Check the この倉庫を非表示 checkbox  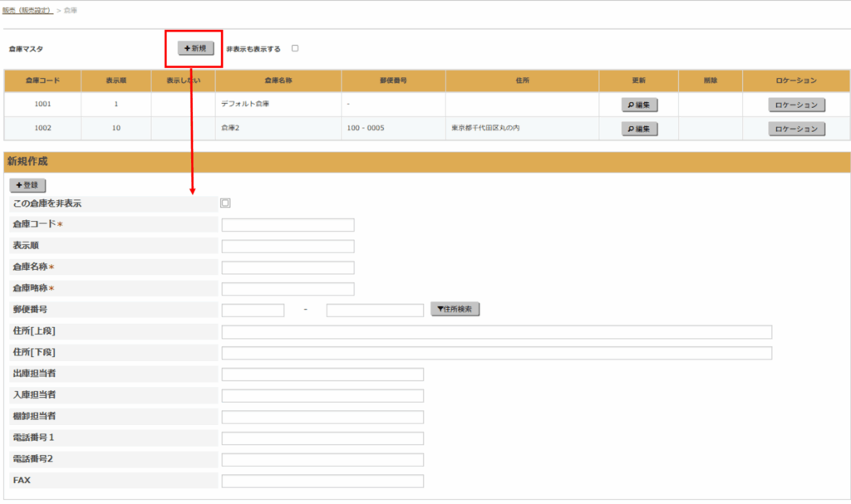225,203
